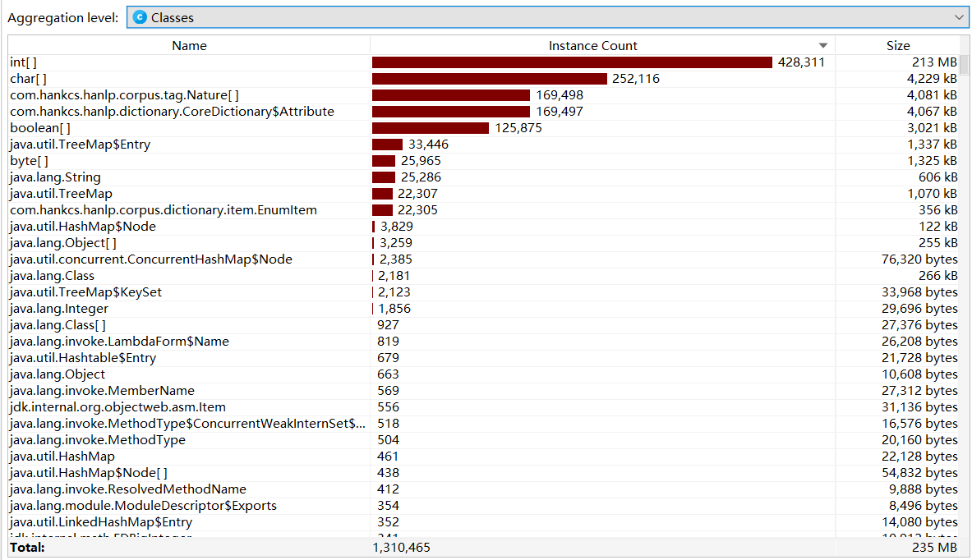This screenshot has height=560, width=972.
Task: Click the total size 235 MB
Action: pos(934,548)
